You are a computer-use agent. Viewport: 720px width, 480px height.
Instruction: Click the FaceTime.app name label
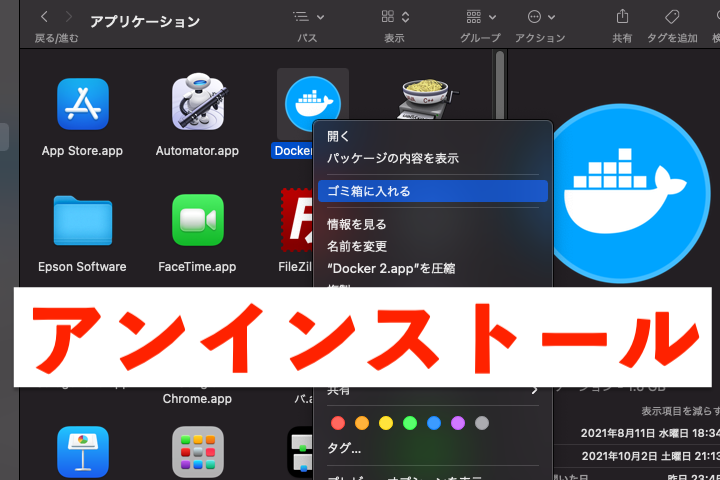(x=197, y=267)
